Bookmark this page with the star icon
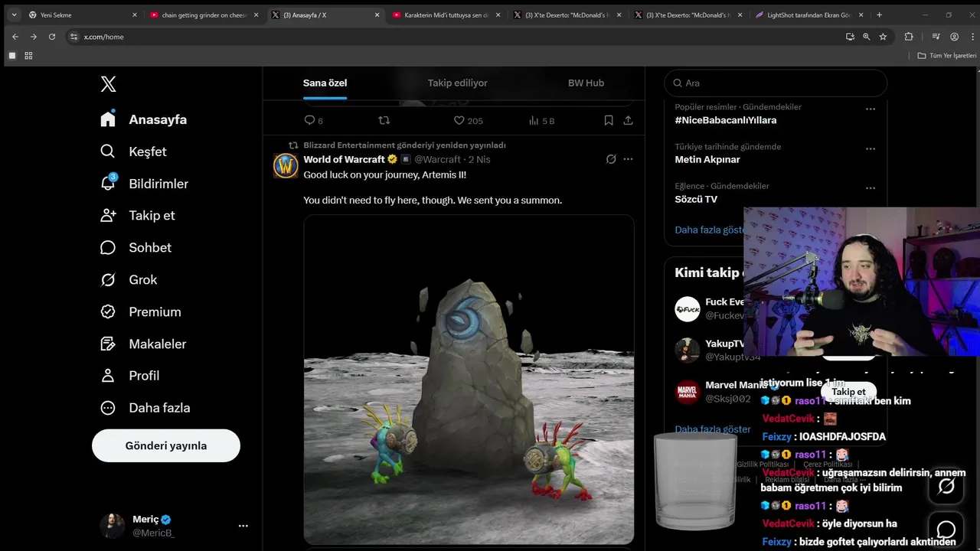Viewport: 980px width, 551px height. (883, 37)
